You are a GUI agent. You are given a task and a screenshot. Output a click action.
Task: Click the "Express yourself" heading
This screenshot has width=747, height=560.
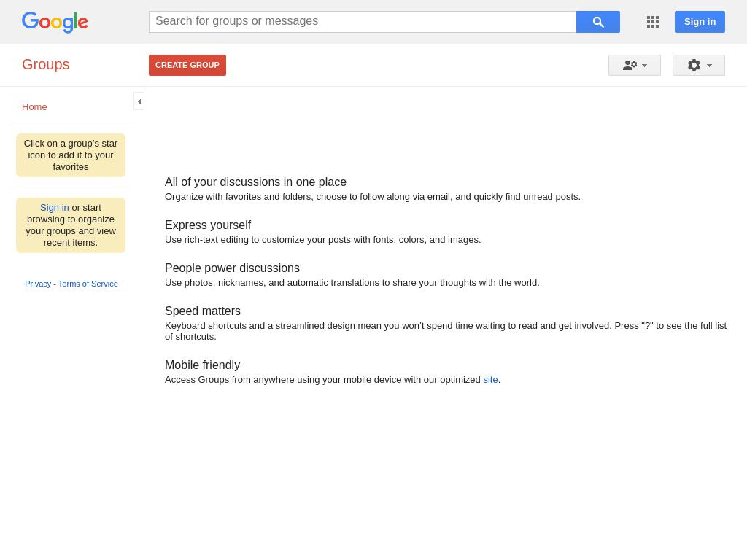208,225
